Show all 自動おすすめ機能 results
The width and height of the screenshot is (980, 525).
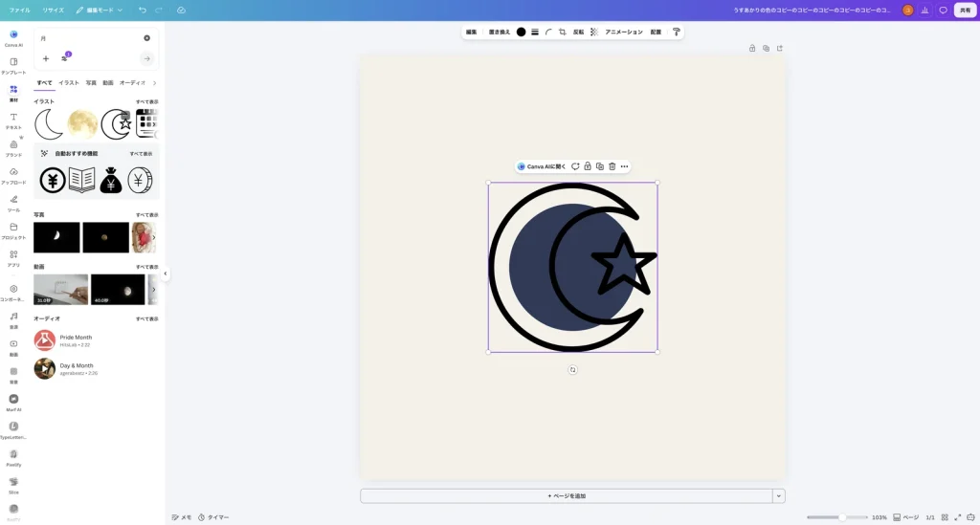141,154
